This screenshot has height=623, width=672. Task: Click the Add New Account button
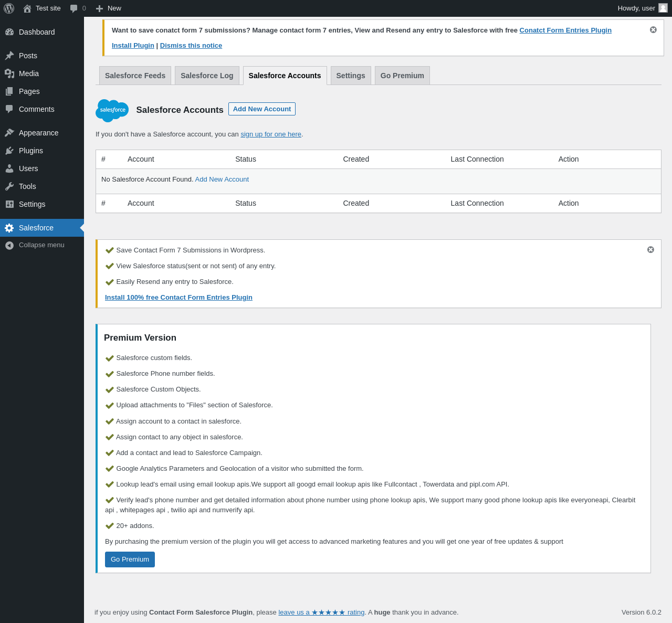[x=261, y=109]
